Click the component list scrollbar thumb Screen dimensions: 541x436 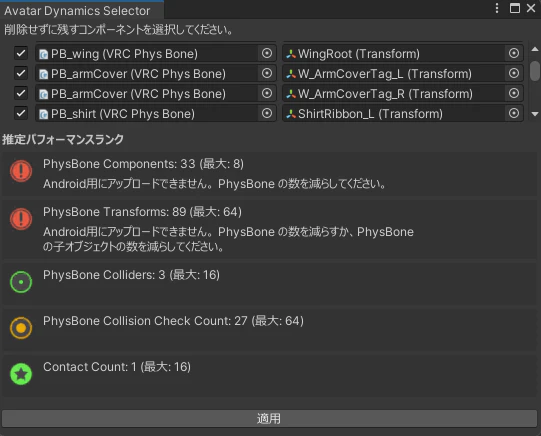[x=535, y=71]
